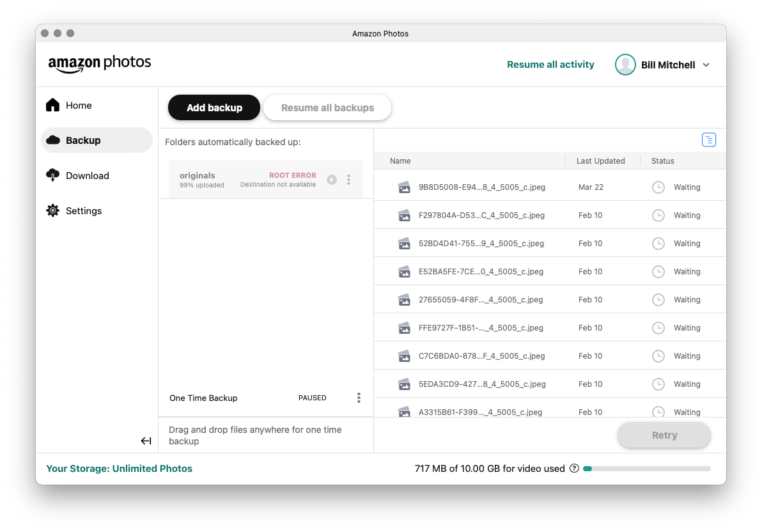
Task: Click the waiting clock icon for the F297804A file
Action: click(x=658, y=215)
